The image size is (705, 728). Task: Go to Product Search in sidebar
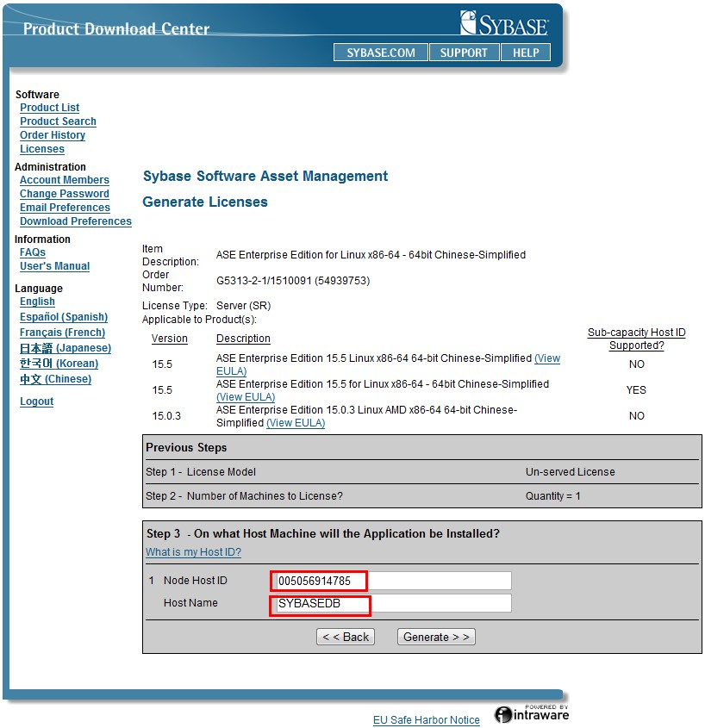pyautogui.click(x=58, y=121)
